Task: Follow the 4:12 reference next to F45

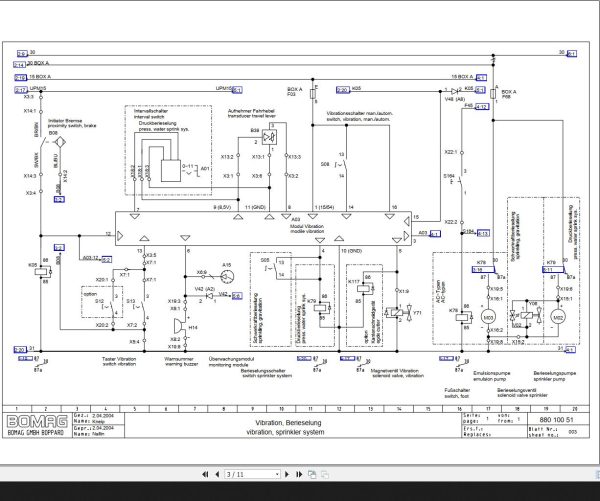Action: [482, 107]
